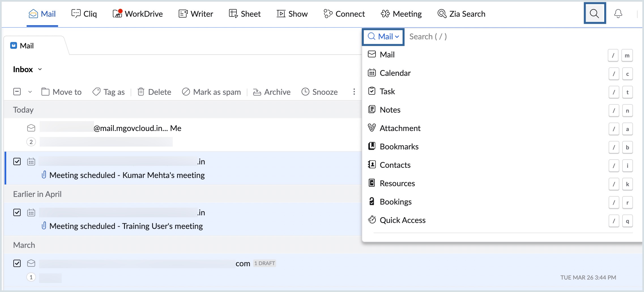Expand the conversation count 2 bubble
Viewport: 644px width, 292px height.
[x=31, y=142]
